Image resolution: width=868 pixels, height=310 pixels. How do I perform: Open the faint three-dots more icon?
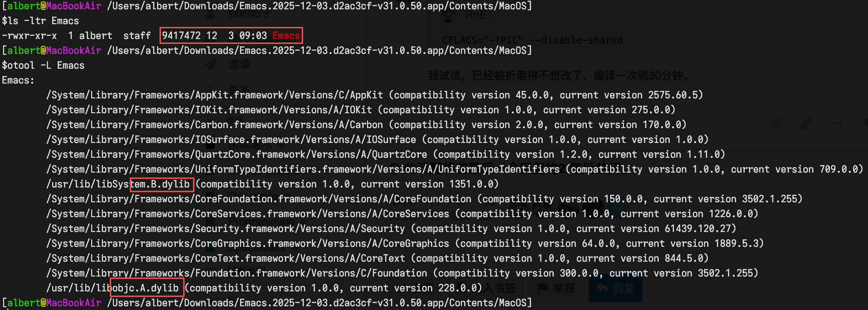click(837, 123)
